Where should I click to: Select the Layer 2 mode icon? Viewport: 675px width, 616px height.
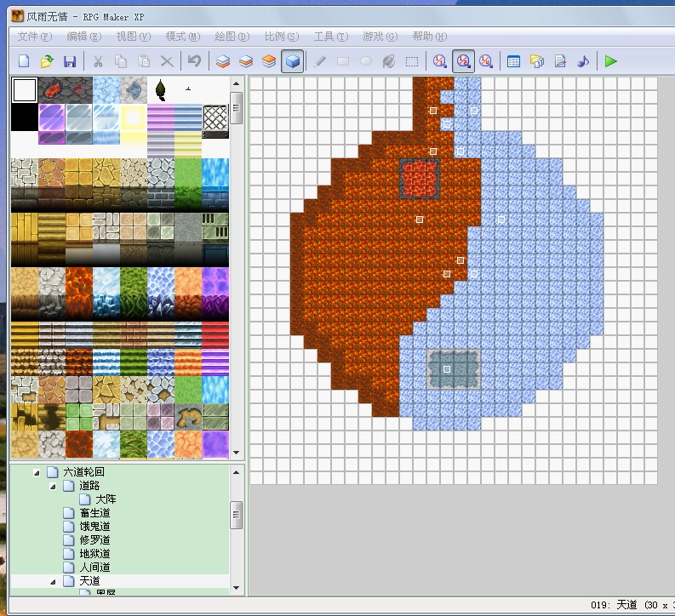pos(246,61)
